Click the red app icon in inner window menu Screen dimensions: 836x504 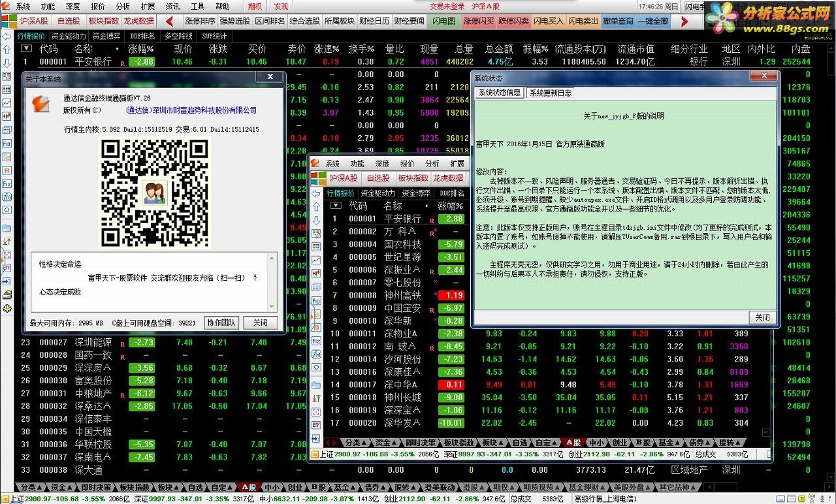pos(317,163)
